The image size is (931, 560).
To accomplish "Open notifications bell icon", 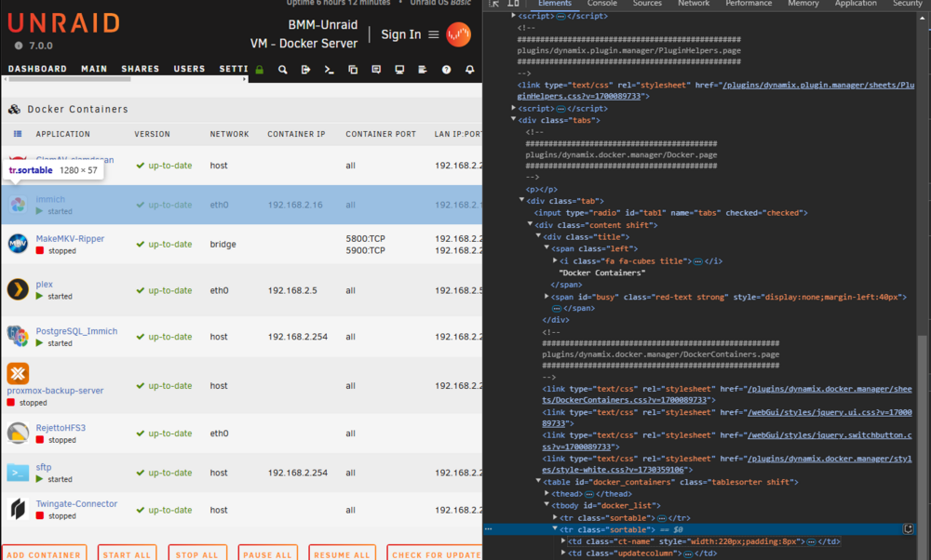I will [469, 70].
